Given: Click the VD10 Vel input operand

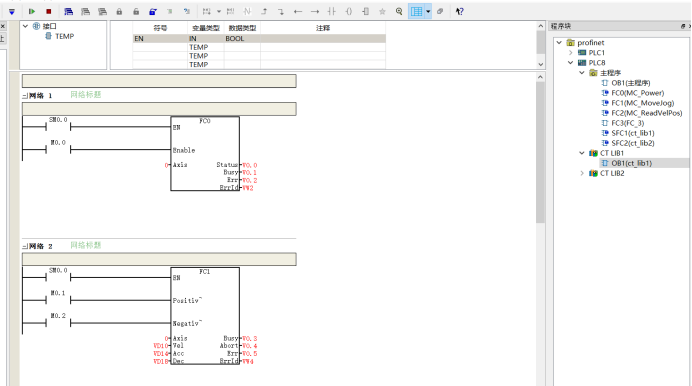Looking at the screenshot, I should click(161, 346).
